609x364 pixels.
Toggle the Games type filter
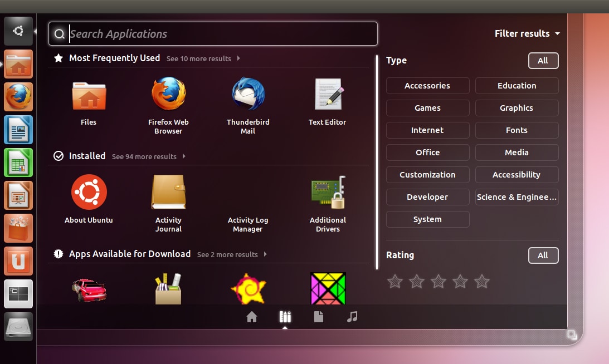point(427,108)
